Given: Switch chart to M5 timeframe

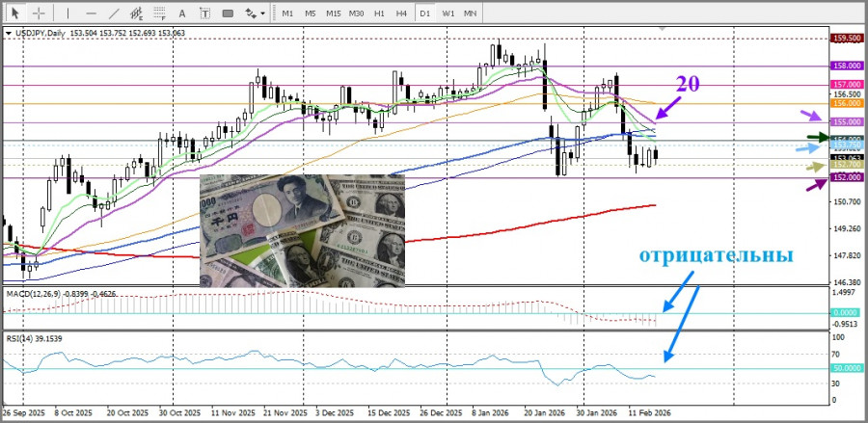Looking at the screenshot, I should (x=310, y=13).
